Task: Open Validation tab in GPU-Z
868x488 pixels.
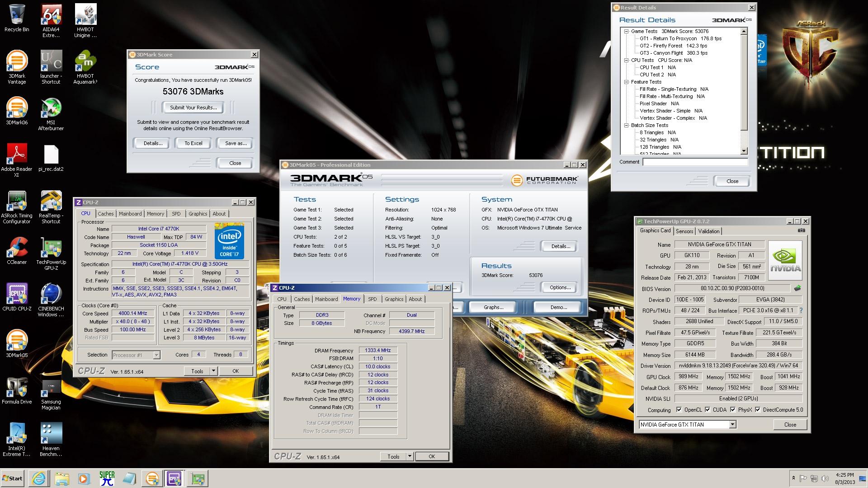Action: tap(708, 231)
